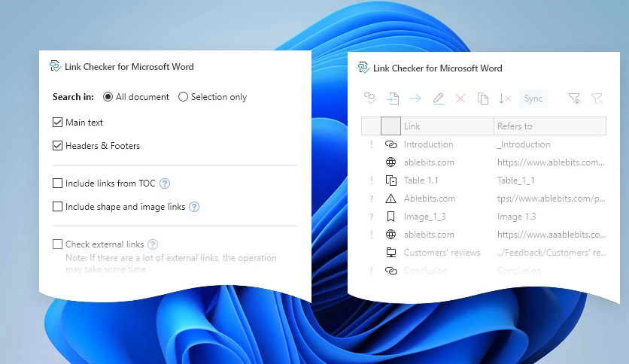Select the Introduction link entry
629x364 pixels.
pos(428,144)
